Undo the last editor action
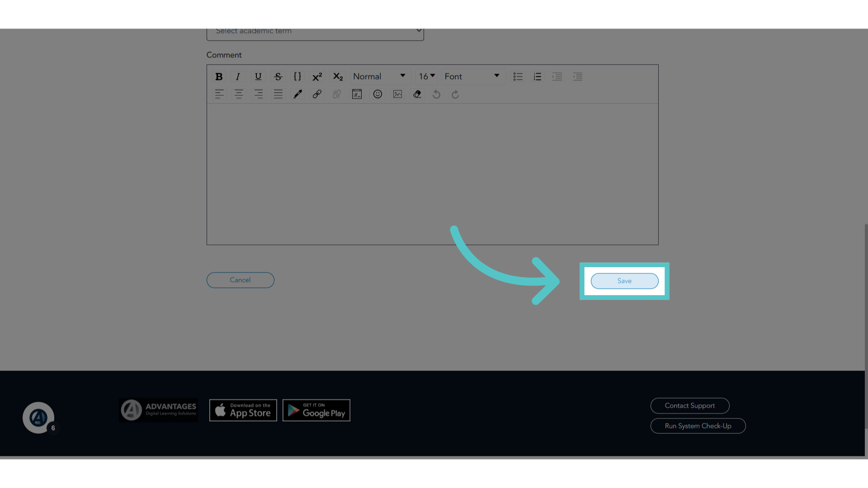Viewport: 868px width, 488px height. point(436,94)
